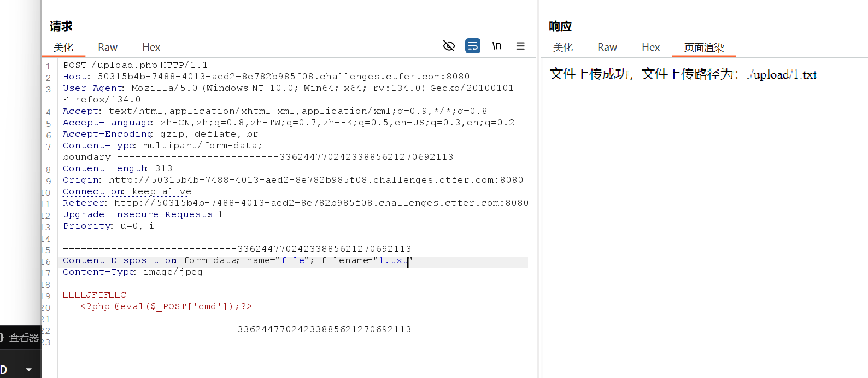
Task: Click the Referer header line
Action: click(296, 203)
